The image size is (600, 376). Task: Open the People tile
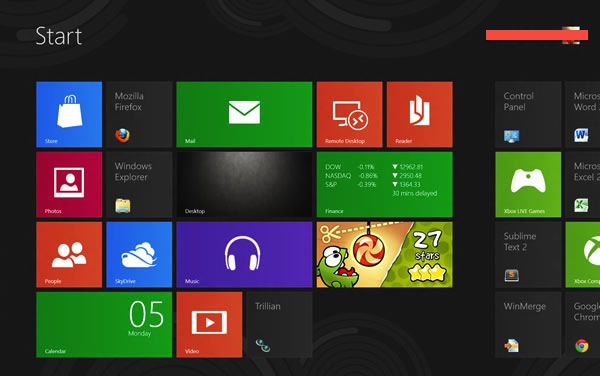69,255
